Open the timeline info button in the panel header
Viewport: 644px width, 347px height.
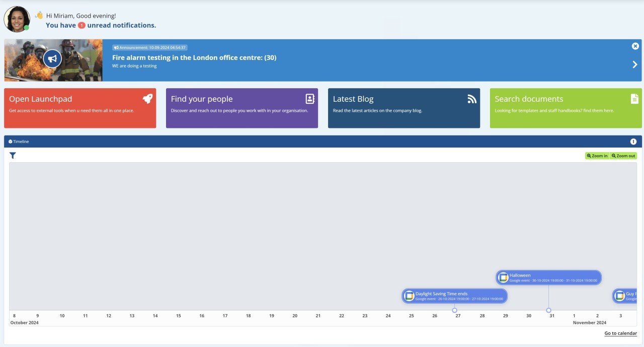633,142
